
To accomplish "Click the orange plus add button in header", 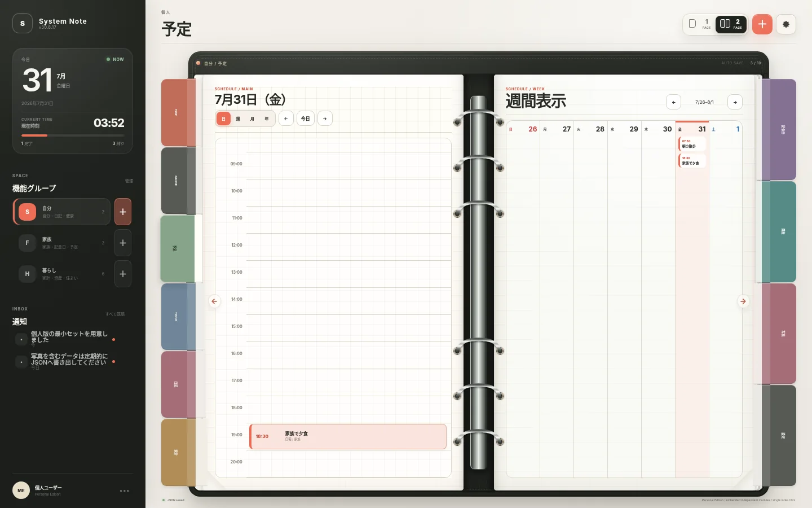I will coord(762,24).
